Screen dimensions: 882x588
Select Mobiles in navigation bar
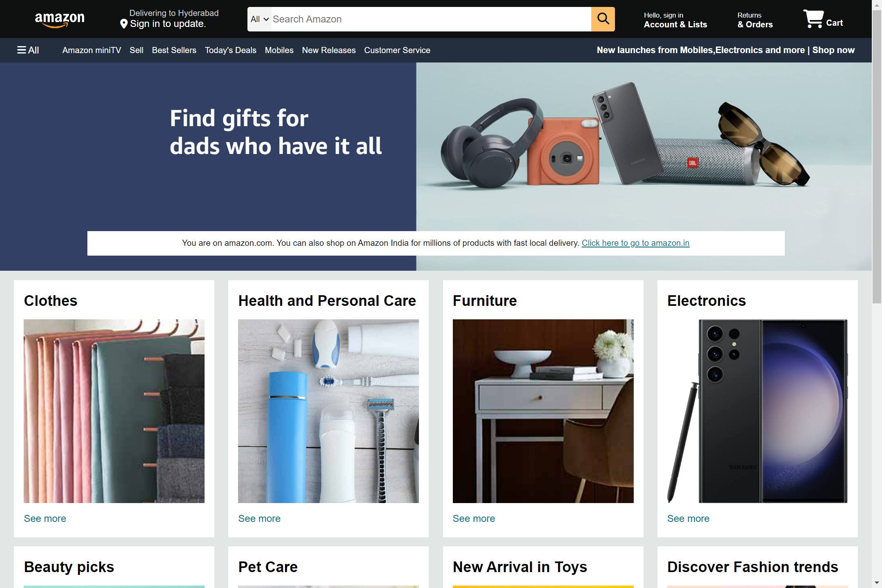[x=279, y=50]
